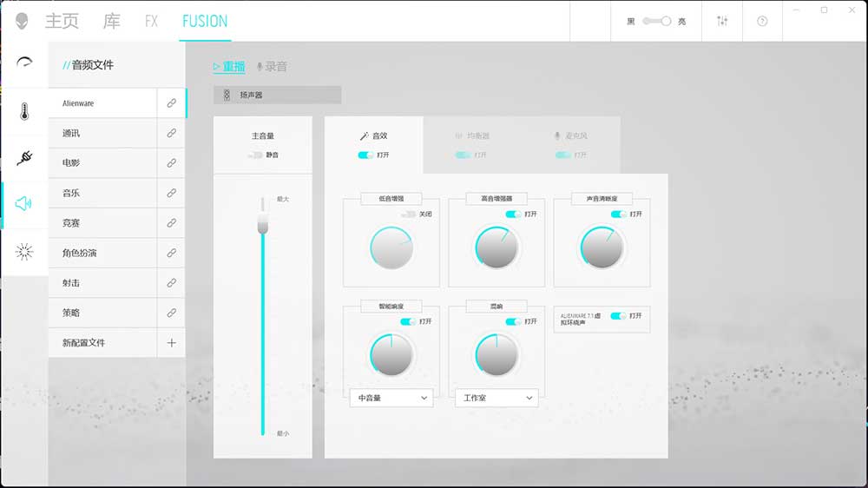The width and height of the screenshot is (868, 488).
Task: Go to the 主页 tab
Action: 62,21
